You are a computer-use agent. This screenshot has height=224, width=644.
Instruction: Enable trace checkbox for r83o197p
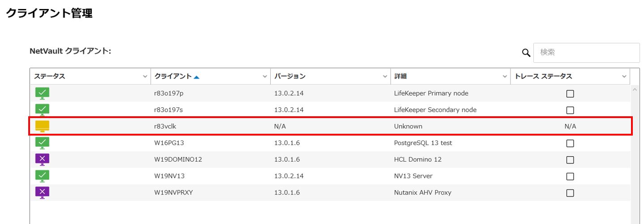click(x=570, y=94)
